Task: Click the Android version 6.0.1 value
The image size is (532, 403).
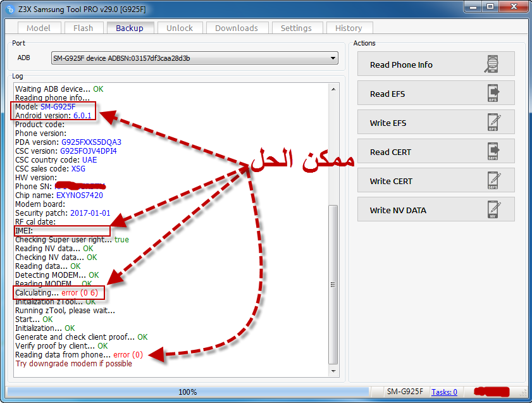Action: tap(82, 115)
